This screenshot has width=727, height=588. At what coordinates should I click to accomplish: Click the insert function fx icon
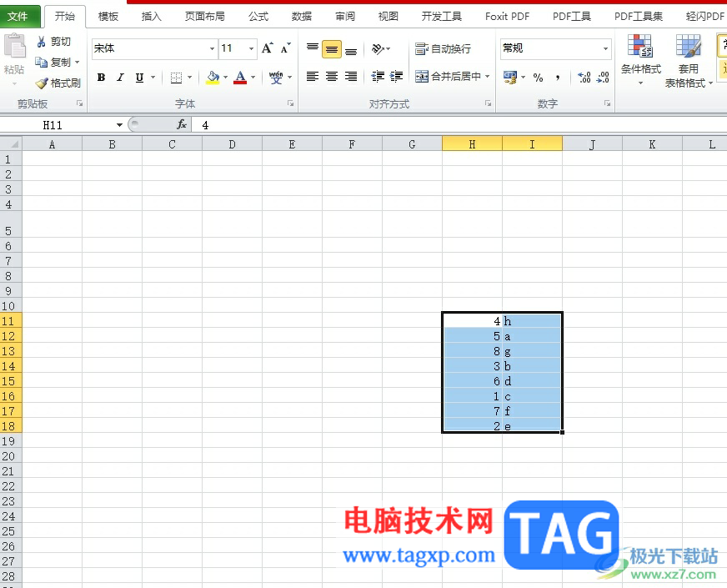(182, 124)
